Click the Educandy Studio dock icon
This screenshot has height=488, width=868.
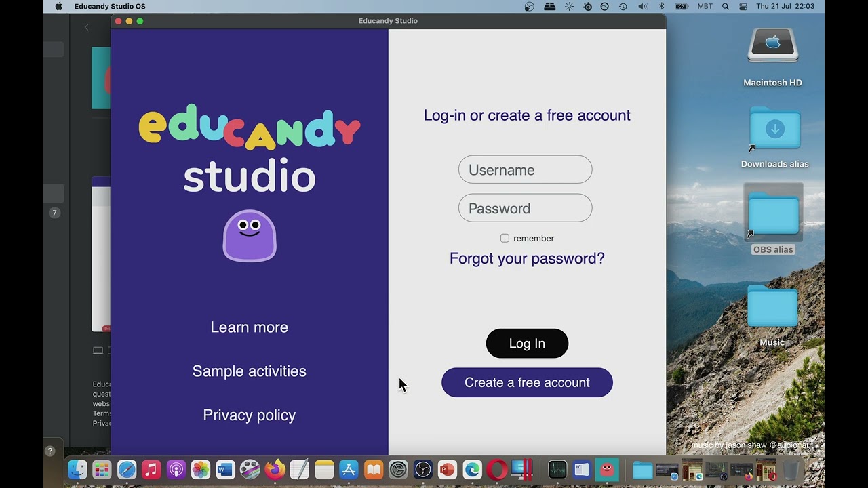(607, 469)
